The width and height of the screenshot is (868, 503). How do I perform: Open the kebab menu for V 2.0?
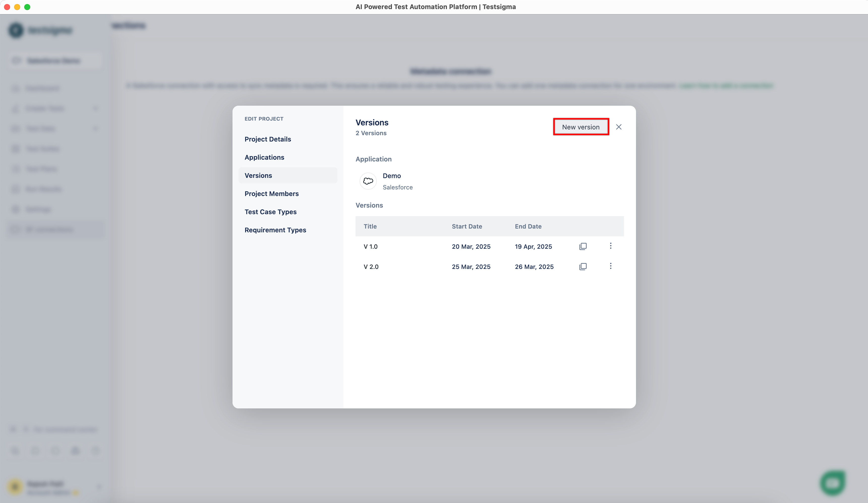[610, 266]
